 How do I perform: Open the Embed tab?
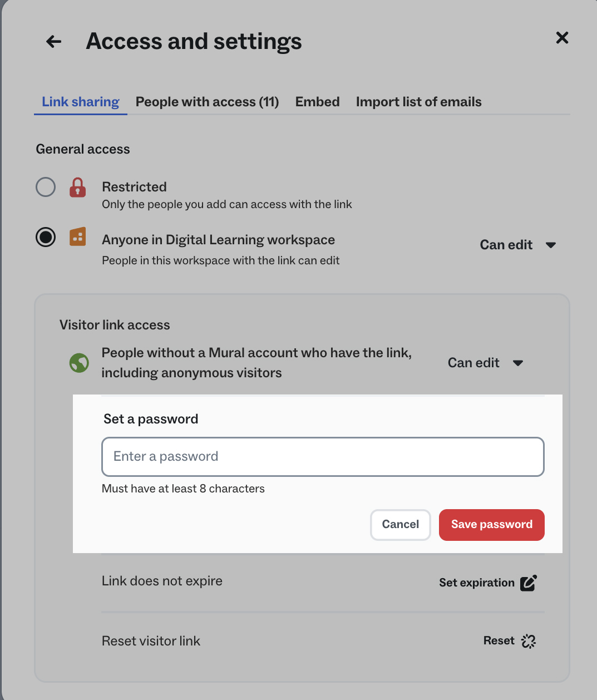[x=317, y=102]
